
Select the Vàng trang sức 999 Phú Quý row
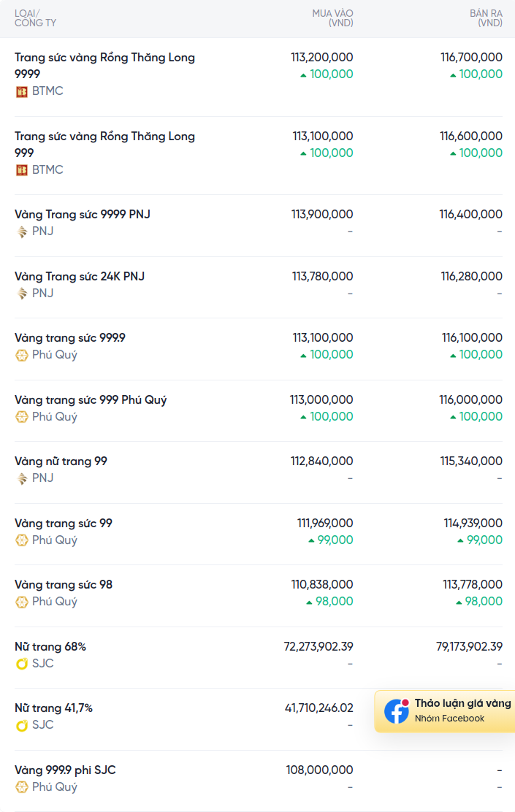point(259,410)
